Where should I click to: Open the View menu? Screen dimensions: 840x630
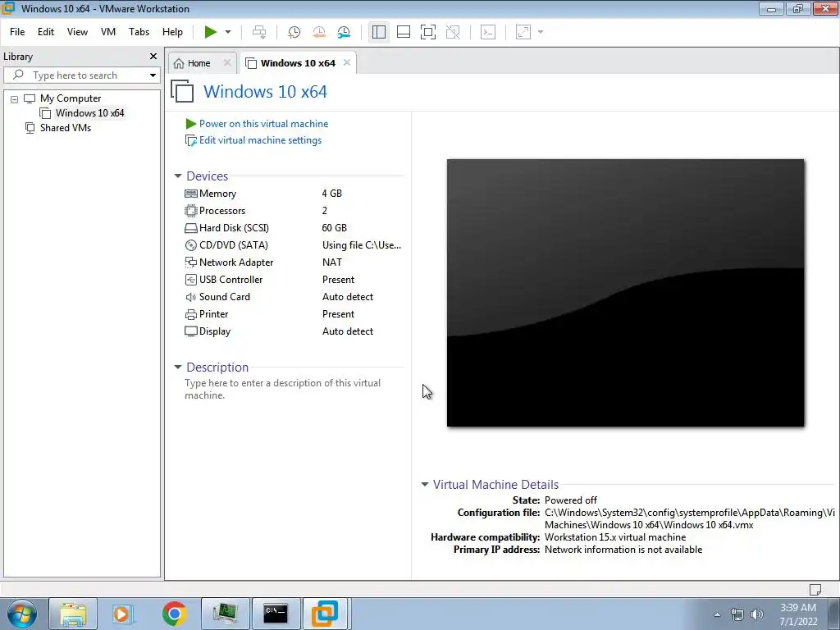click(77, 32)
